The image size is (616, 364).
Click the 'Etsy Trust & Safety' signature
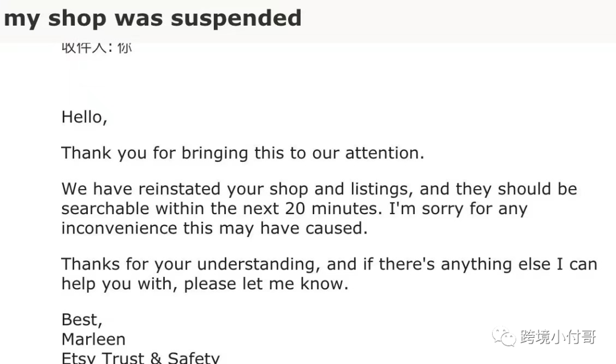pyautogui.click(x=141, y=358)
